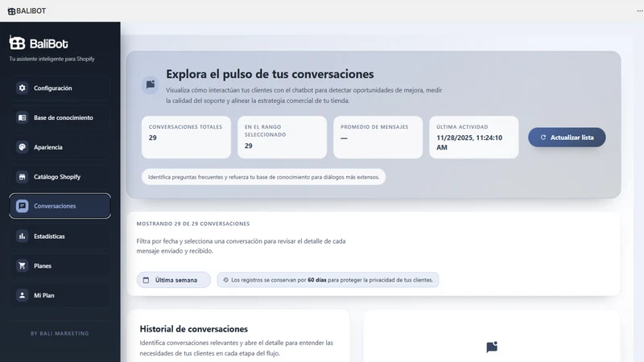Viewport: 644px width, 362px height.
Task: Click the Apariencia palette icon
Action: point(23,147)
